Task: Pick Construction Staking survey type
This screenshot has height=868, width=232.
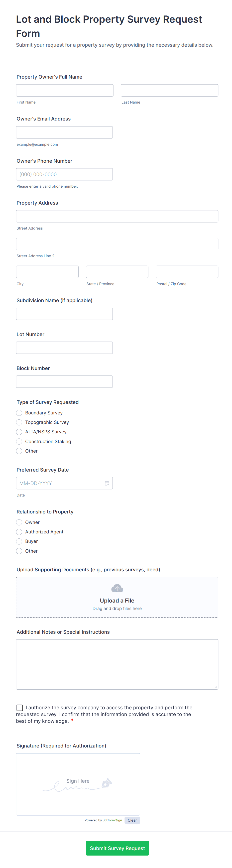Action: 19,441
